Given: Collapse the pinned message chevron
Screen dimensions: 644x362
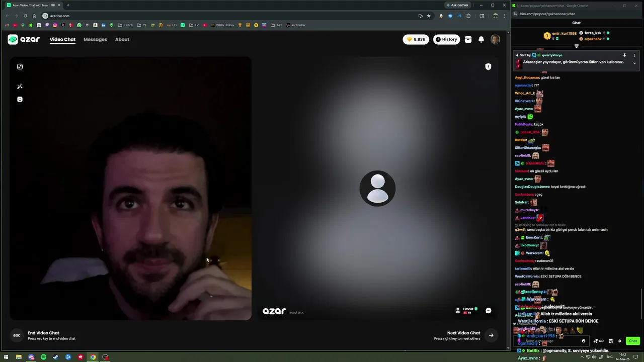Looking at the screenshot, I should pos(634,63).
